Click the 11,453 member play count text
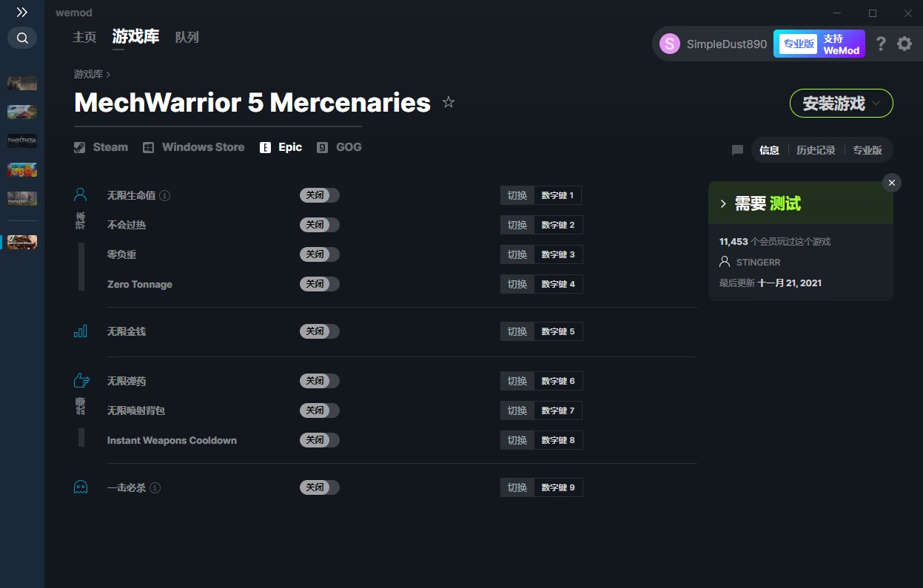 [x=775, y=242]
